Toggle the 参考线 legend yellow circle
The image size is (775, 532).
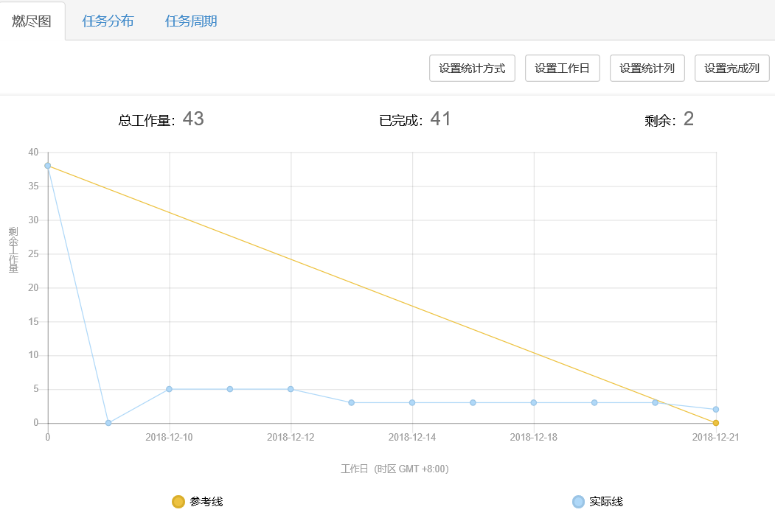[178, 502]
